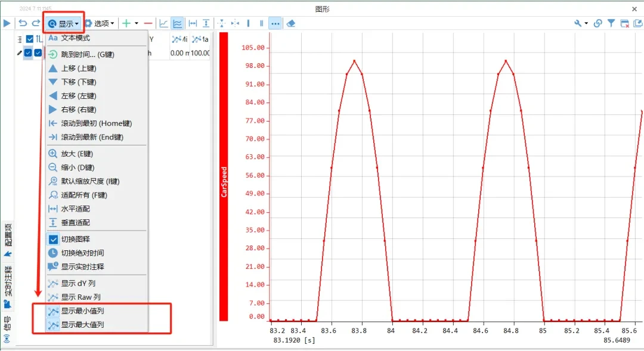This screenshot has width=644, height=351.
Task: Select 右移 (右键) menu item
Action: (x=97, y=110)
